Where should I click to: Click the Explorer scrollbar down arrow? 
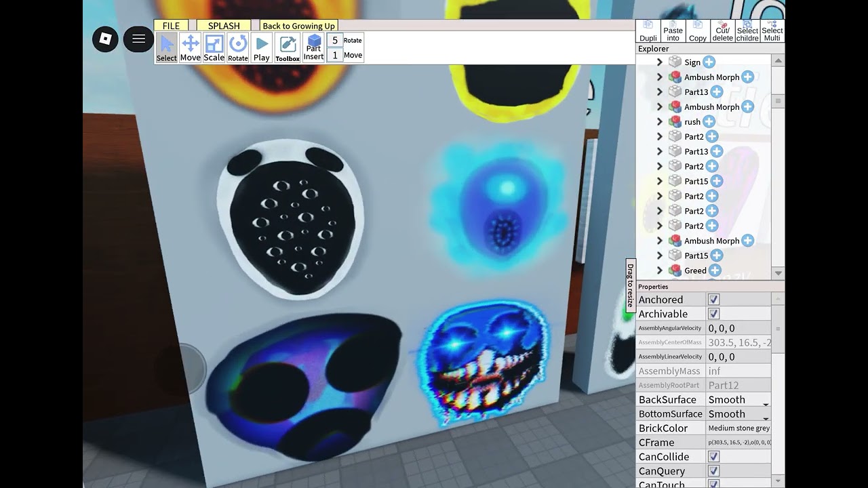(x=778, y=273)
